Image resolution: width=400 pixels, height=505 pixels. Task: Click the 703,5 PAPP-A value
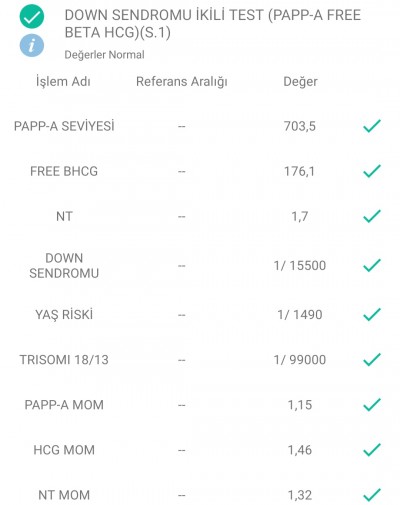tap(300, 126)
